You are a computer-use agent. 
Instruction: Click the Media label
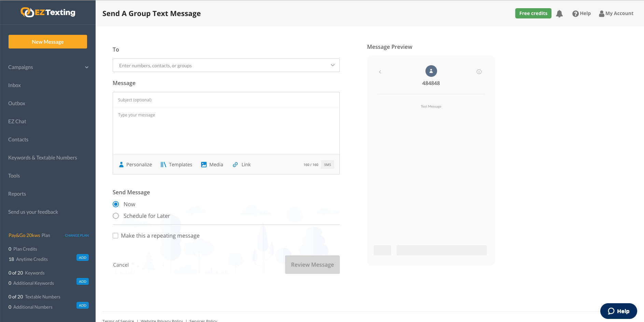(216, 165)
